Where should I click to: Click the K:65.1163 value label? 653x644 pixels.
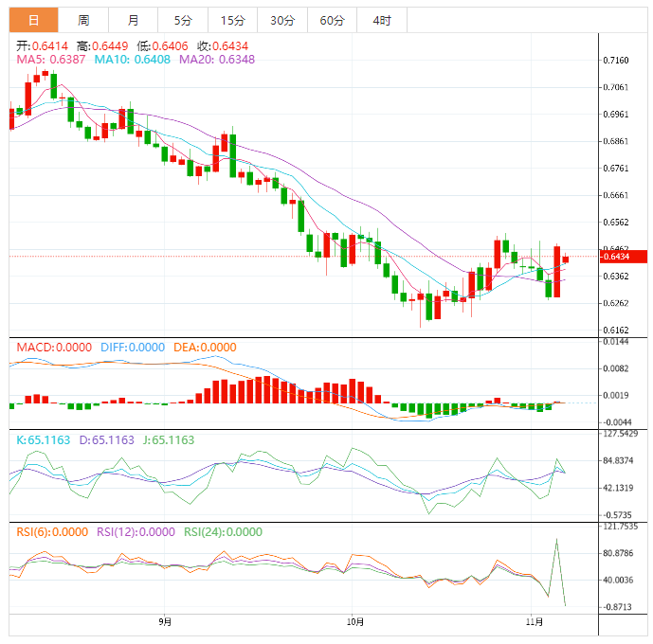tap(44, 440)
